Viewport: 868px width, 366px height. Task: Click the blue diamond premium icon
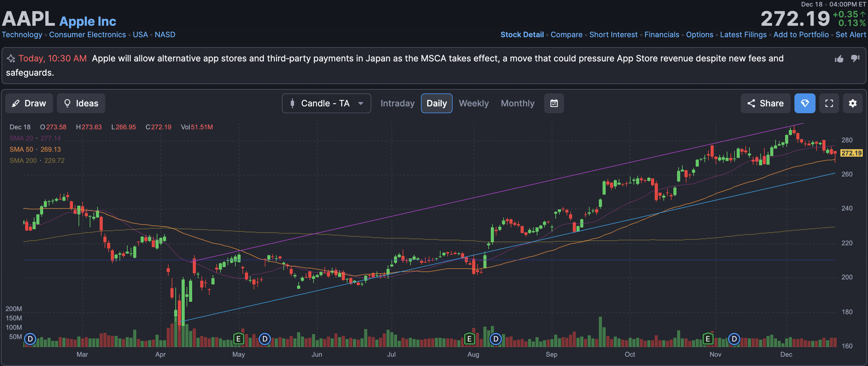click(x=805, y=103)
